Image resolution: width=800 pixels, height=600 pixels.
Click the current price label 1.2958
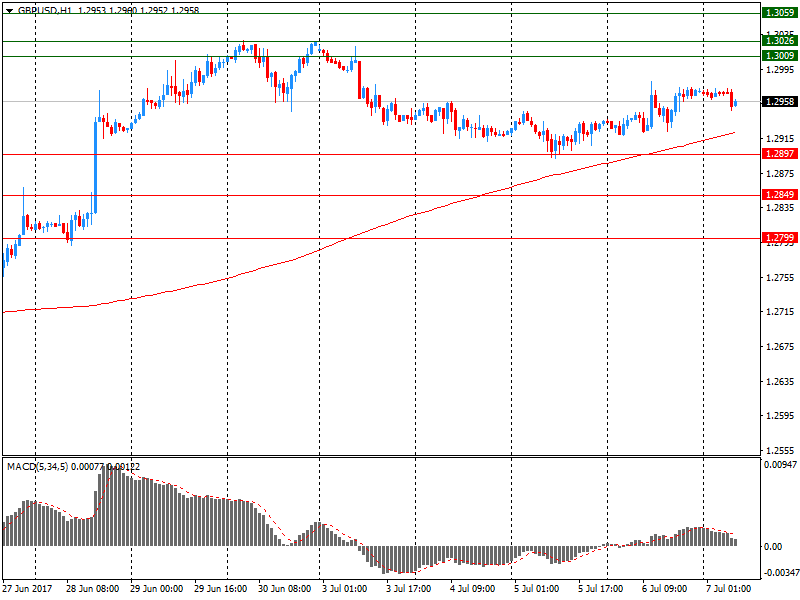point(779,102)
